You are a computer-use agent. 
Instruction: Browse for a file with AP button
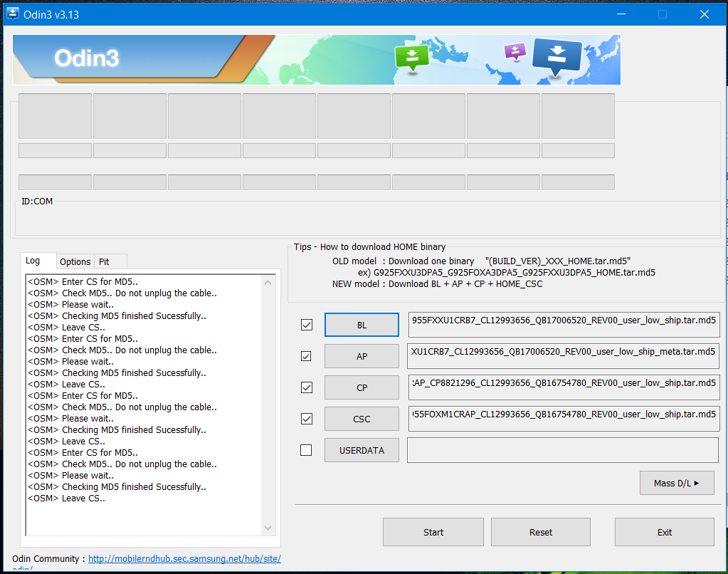point(362,356)
